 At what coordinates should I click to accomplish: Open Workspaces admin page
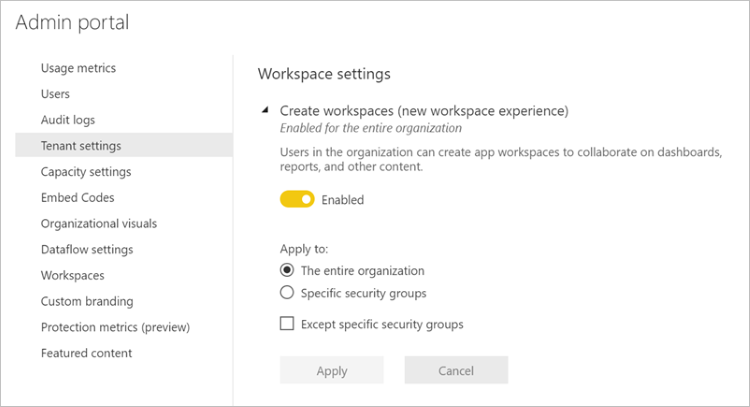[72, 275]
